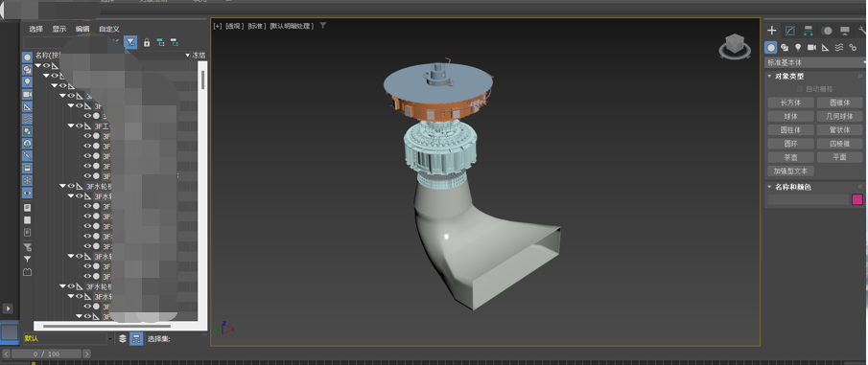Select Cameras category in Create panel
The width and height of the screenshot is (868, 365).
pyautogui.click(x=811, y=48)
